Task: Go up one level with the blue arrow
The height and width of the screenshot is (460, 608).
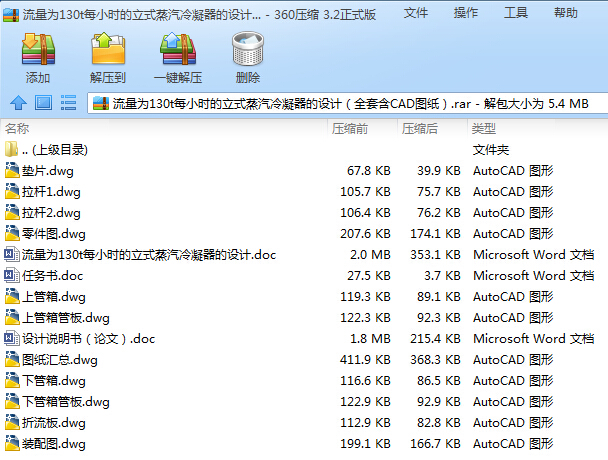Action: click(x=18, y=103)
